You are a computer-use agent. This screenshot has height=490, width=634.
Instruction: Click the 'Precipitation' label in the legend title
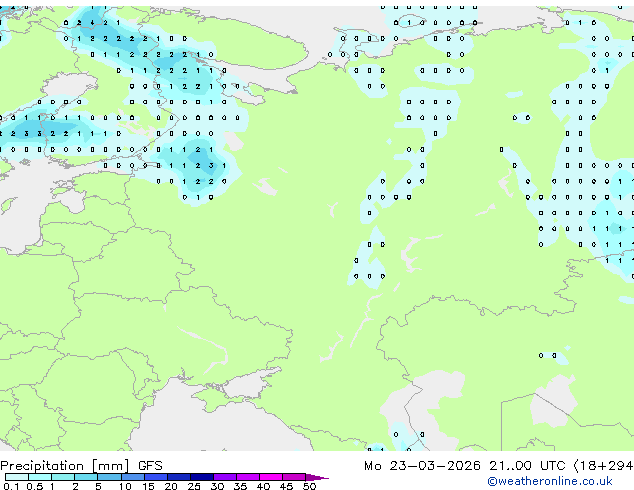(x=42, y=466)
